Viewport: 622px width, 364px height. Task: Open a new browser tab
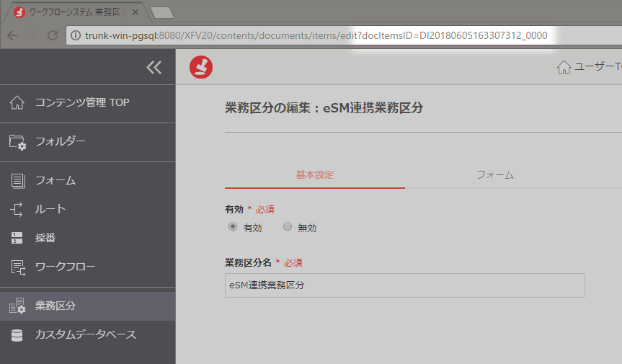(x=162, y=13)
